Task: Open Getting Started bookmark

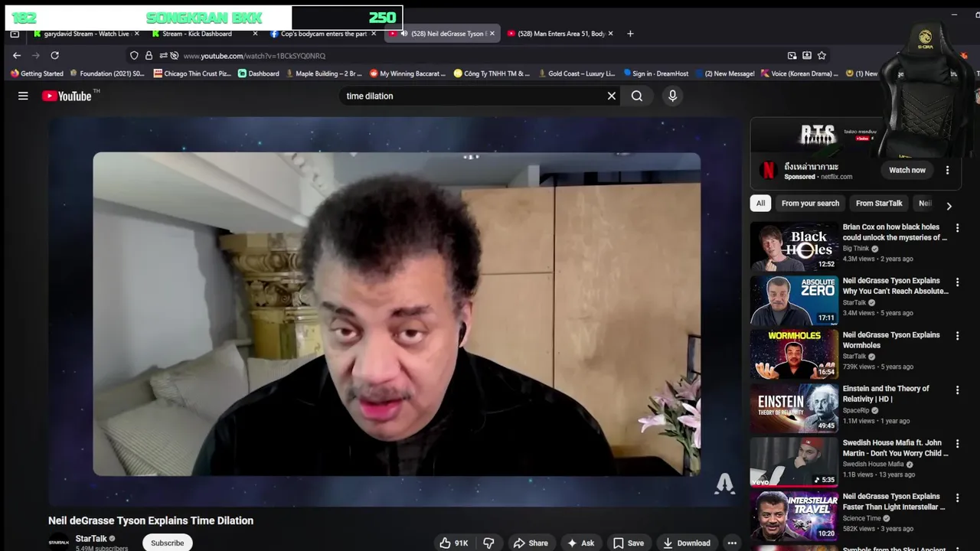Action: click(x=37, y=73)
